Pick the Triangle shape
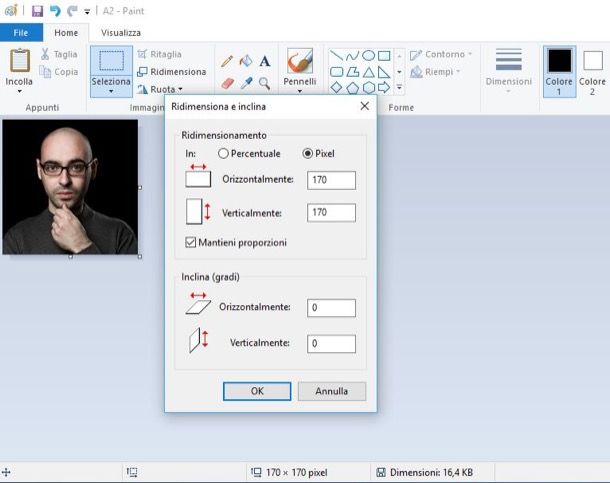This screenshot has height=483, width=610. (368, 72)
